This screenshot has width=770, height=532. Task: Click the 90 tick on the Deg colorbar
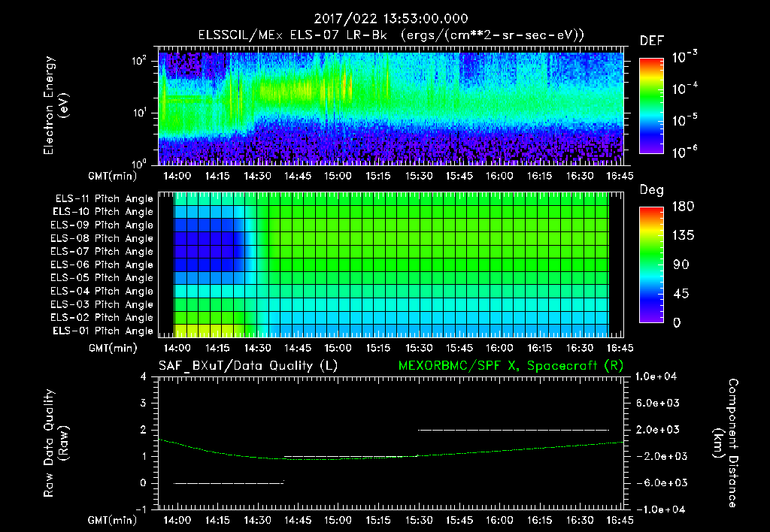[x=681, y=264]
